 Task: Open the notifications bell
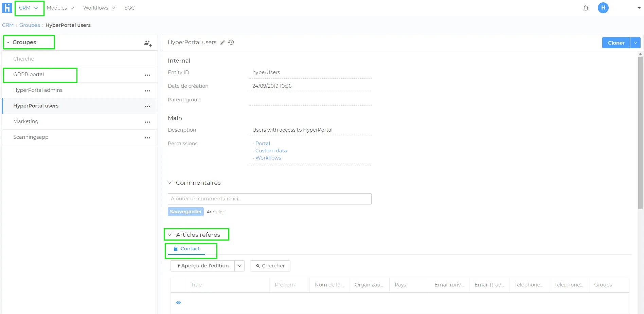(586, 8)
